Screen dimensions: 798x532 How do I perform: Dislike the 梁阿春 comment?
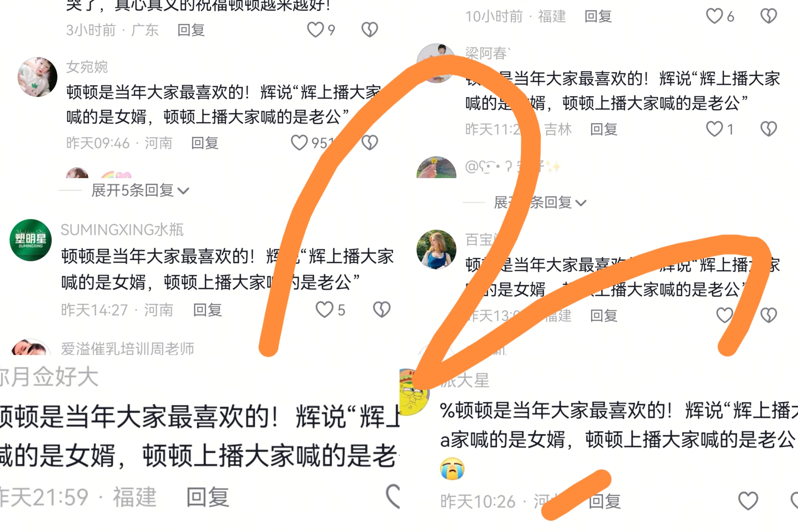pyautogui.click(x=768, y=129)
